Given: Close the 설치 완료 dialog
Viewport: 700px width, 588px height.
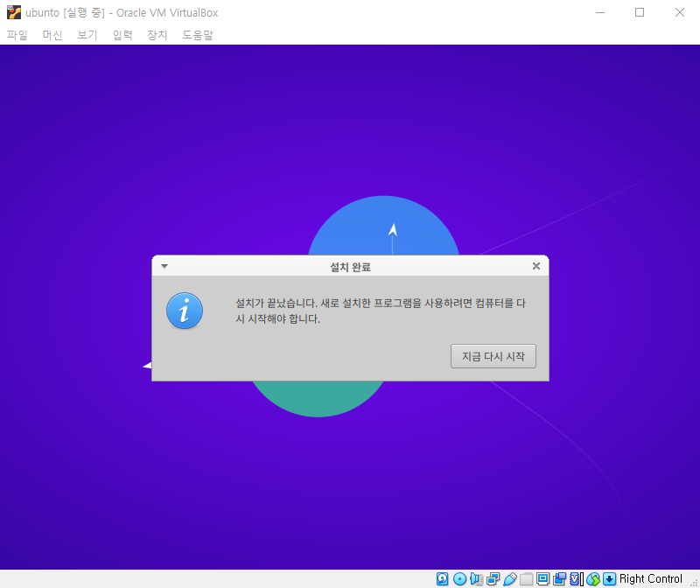Looking at the screenshot, I should [x=536, y=266].
